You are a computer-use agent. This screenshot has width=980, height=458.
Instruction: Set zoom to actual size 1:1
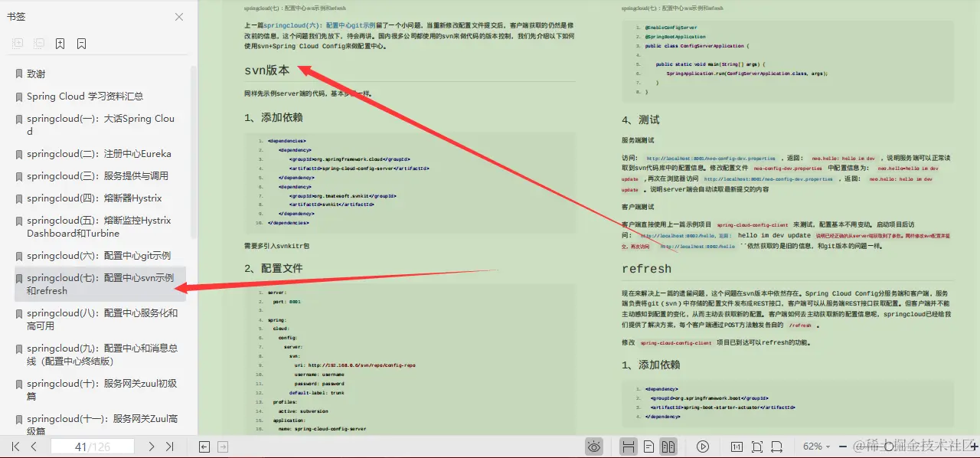(x=737, y=446)
